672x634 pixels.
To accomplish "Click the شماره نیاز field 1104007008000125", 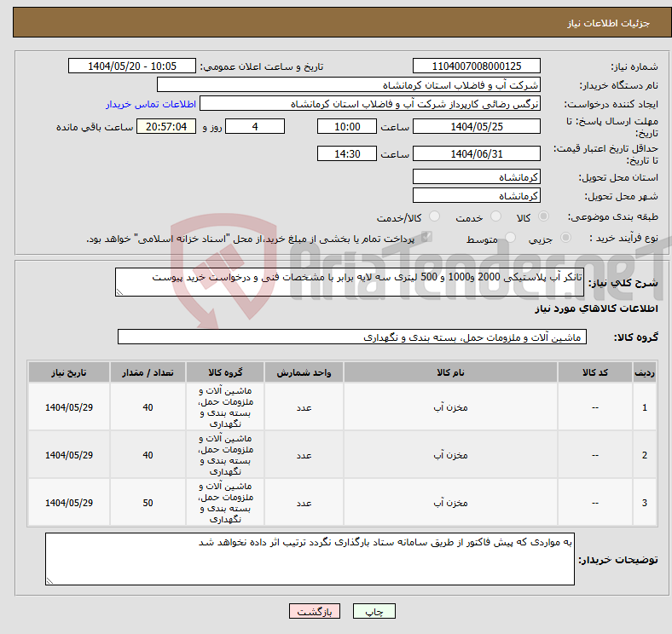I will [x=476, y=66].
